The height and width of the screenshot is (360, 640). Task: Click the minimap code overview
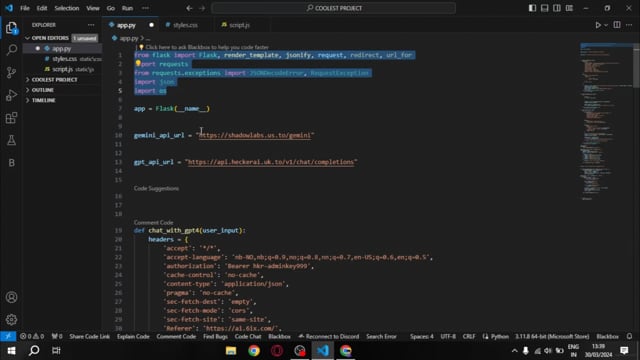(x=606, y=122)
